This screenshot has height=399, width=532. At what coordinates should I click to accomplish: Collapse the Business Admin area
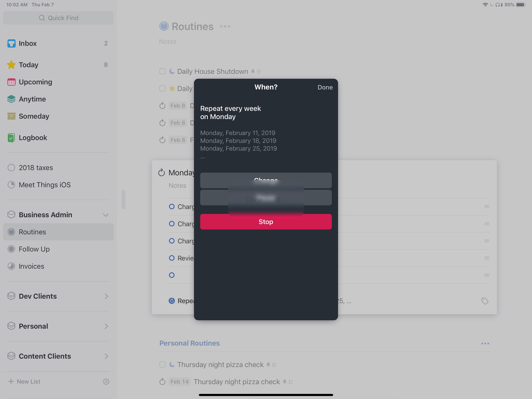point(106,215)
